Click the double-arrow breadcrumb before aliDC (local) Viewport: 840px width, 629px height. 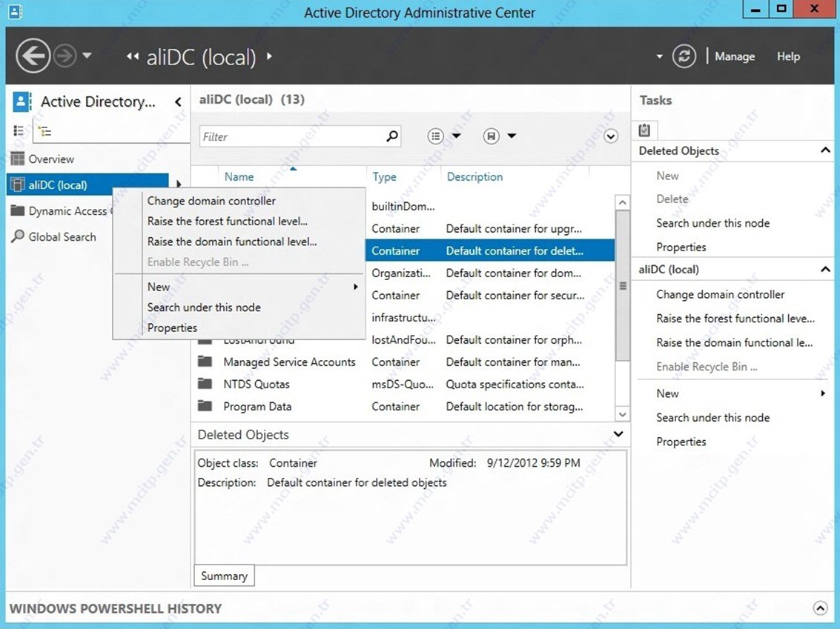pos(132,56)
